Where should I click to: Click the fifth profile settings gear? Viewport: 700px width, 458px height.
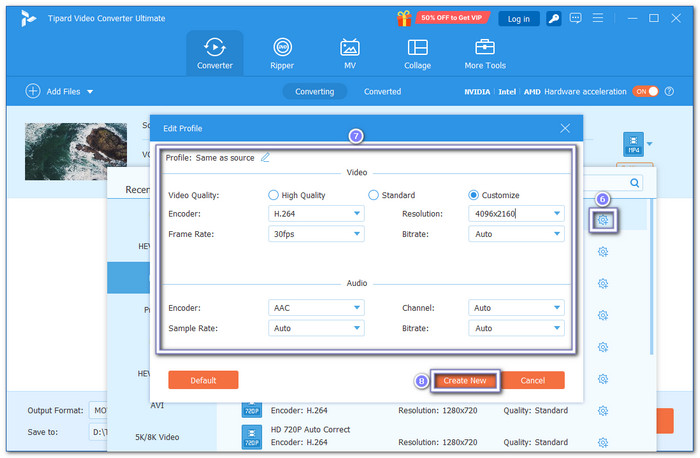pos(603,347)
